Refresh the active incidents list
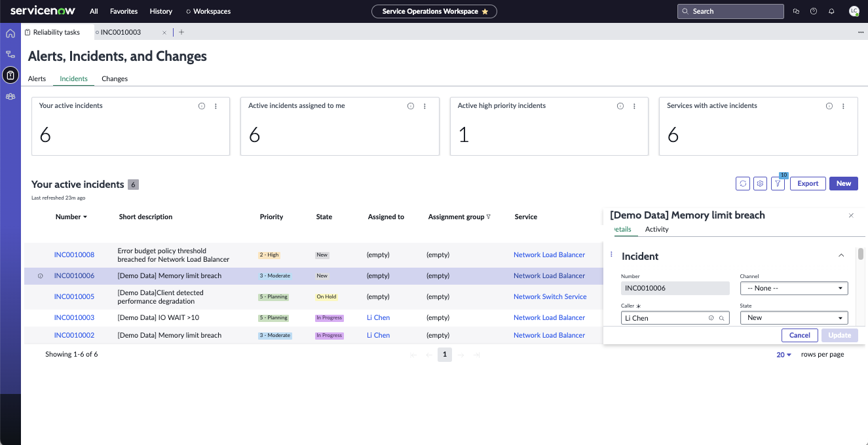This screenshot has width=868, height=445. [x=743, y=184]
